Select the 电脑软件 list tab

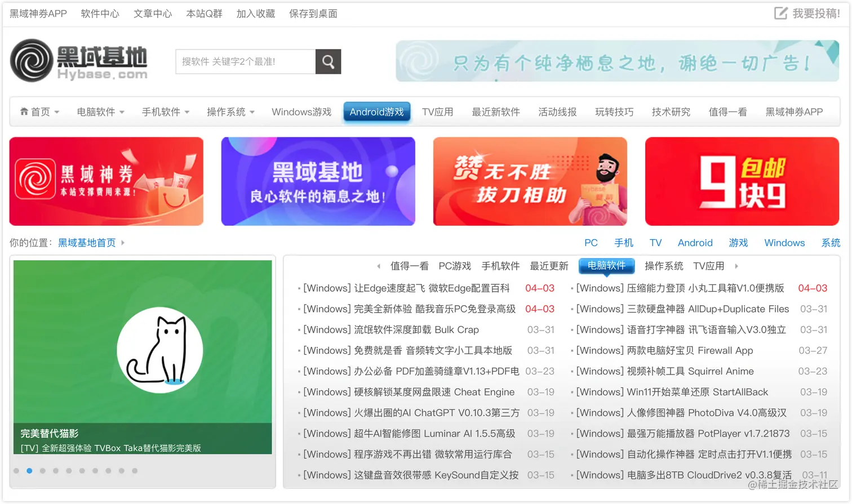point(607,266)
